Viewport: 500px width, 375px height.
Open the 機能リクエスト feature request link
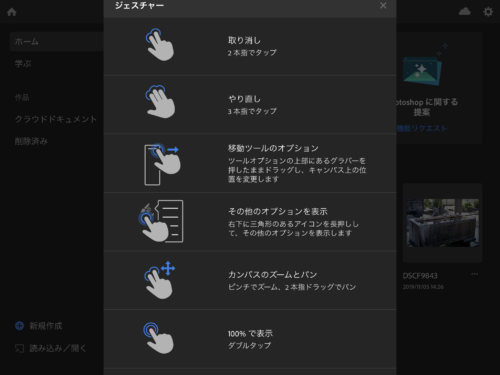click(422, 128)
